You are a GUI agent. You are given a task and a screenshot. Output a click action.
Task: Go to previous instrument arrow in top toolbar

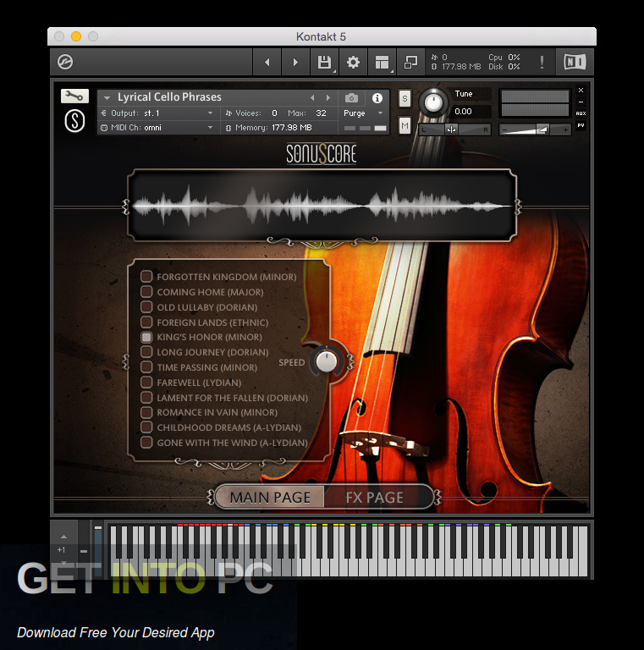(267, 62)
